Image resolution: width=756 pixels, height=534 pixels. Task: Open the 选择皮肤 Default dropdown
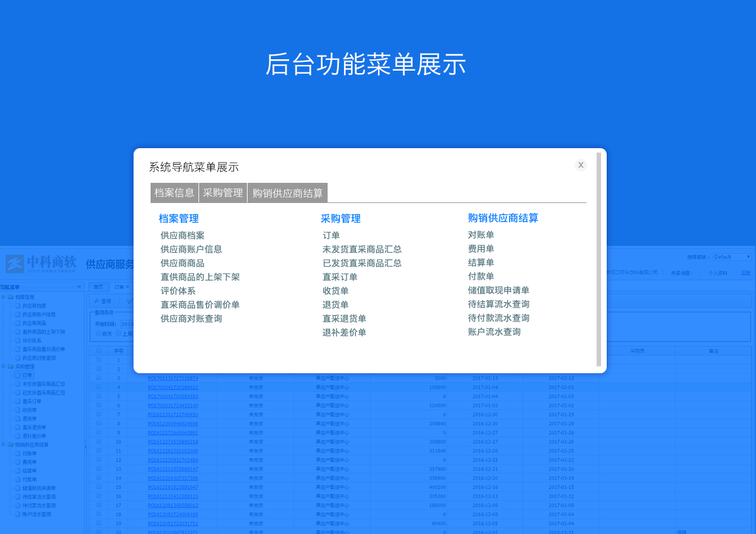point(731,257)
